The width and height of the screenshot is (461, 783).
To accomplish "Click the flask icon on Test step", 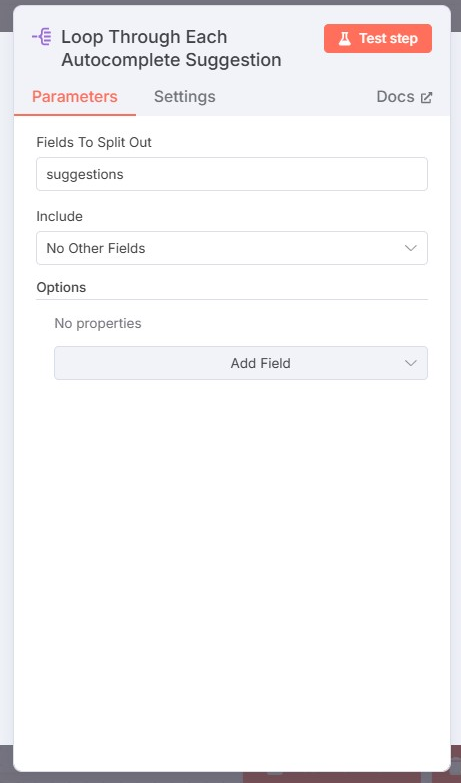I will [345, 38].
